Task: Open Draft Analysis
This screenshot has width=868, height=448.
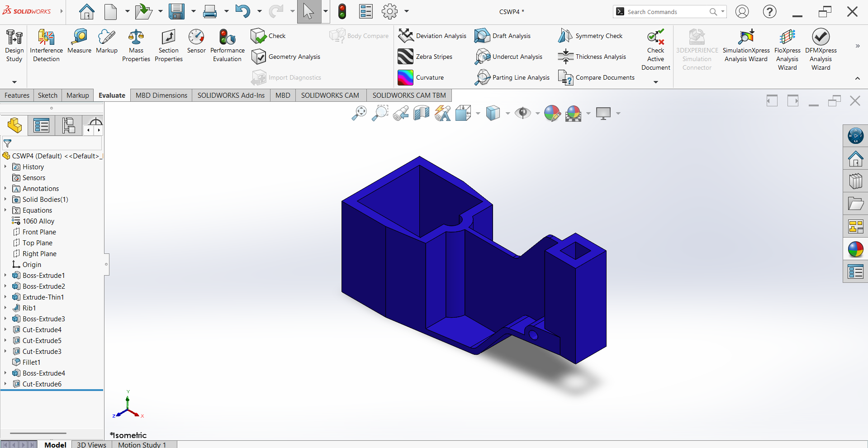Action: click(503, 36)
